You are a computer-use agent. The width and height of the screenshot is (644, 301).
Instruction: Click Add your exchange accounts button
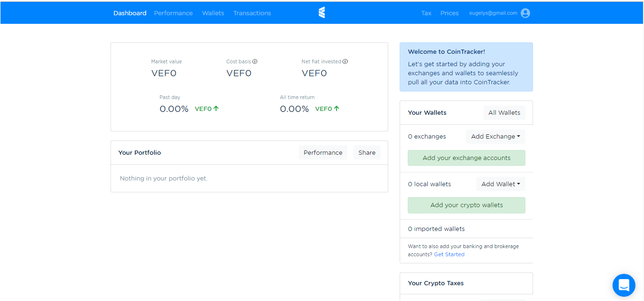[466, 158]
